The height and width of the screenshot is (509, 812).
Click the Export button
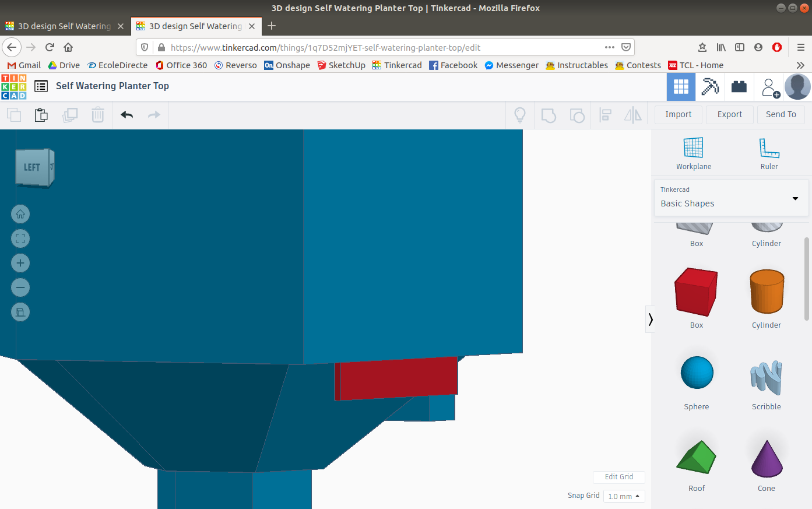(729, 114)
